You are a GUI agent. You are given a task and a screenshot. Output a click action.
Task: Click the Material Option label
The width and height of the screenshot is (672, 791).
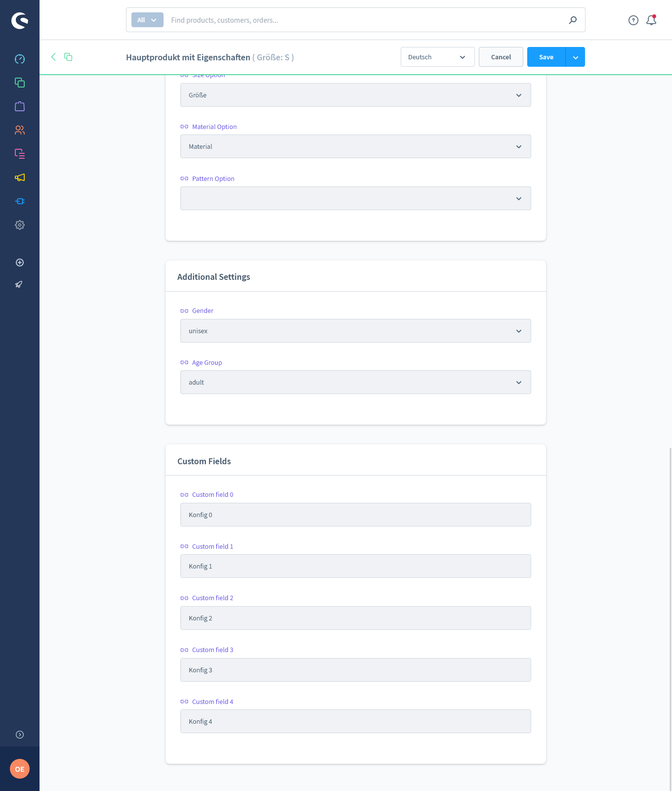click(214, 127)
